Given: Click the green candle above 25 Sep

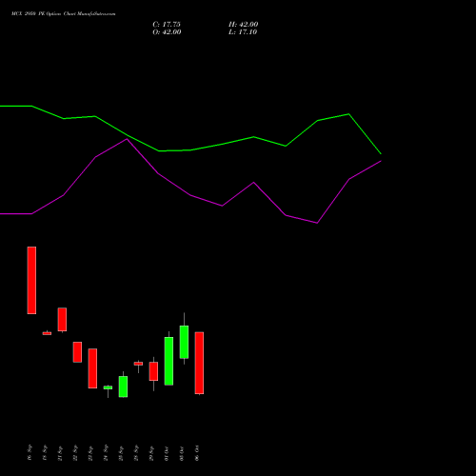Looking at the screenshot, I should point(123,387).
